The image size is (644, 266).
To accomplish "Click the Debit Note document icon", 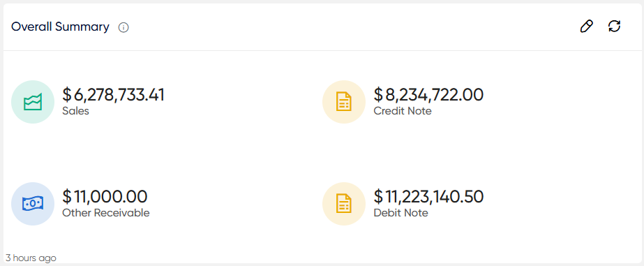I will click(x=344, y=204).
